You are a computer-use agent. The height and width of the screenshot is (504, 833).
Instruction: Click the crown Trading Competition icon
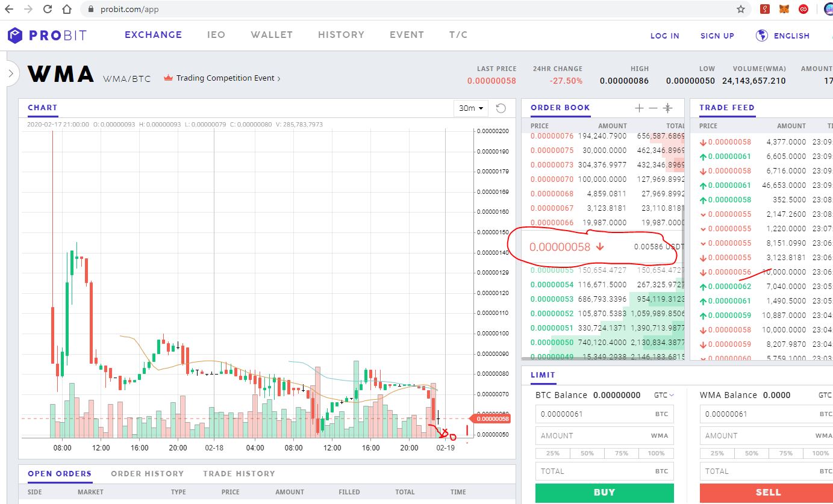coord(168,78)
